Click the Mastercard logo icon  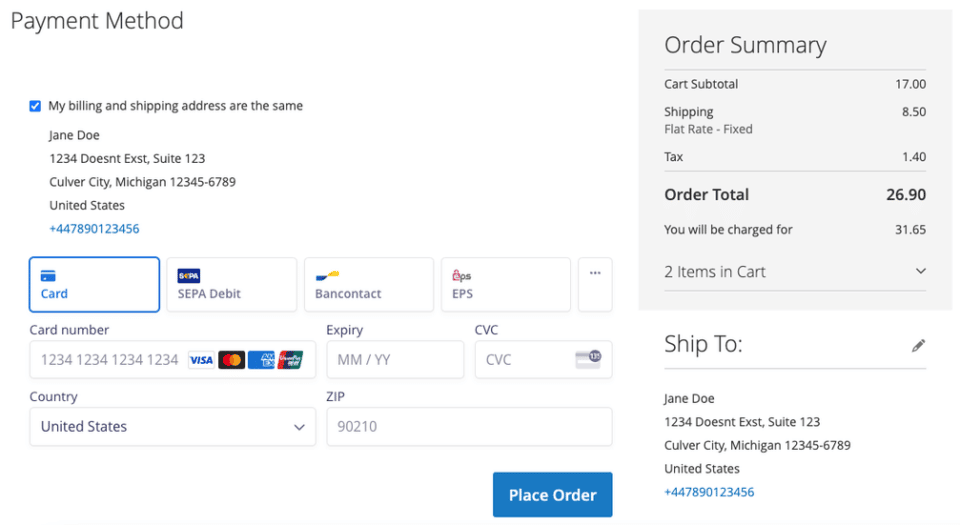tap(232, 360)
